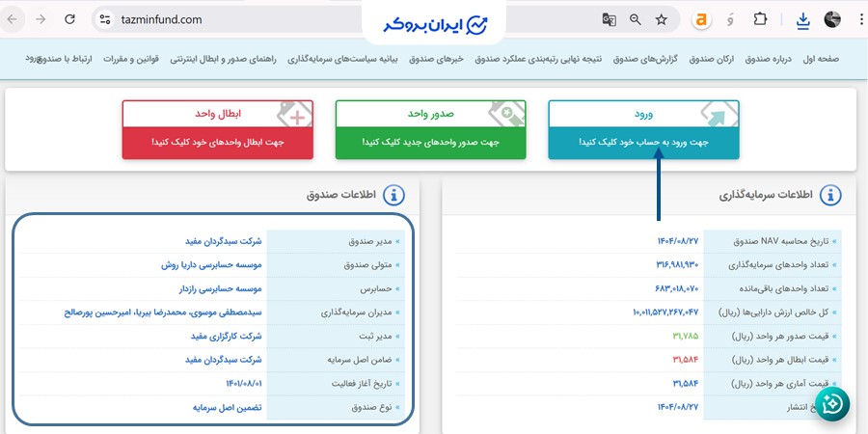Reload the tazminfund.com page
The height and width of the screenshot is (434, 868).
(69, 19)
